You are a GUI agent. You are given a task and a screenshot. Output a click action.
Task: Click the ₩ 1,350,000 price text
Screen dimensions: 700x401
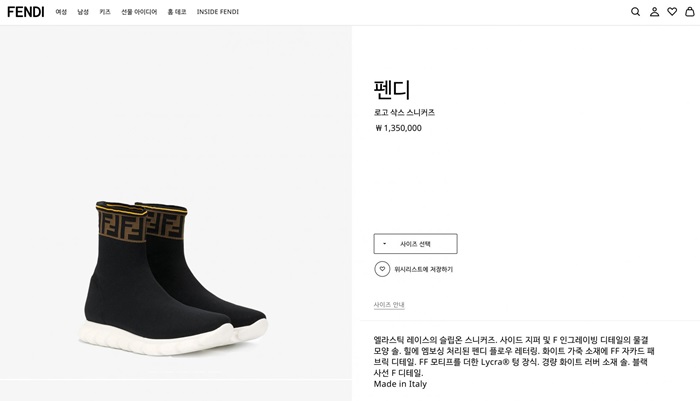pyautogui.click(x=398, y=128)
